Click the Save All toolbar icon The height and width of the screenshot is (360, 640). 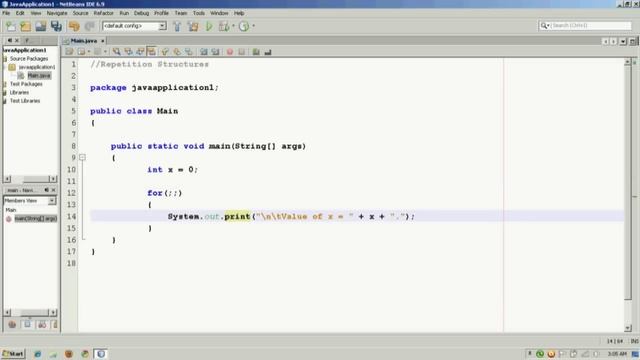56,27
